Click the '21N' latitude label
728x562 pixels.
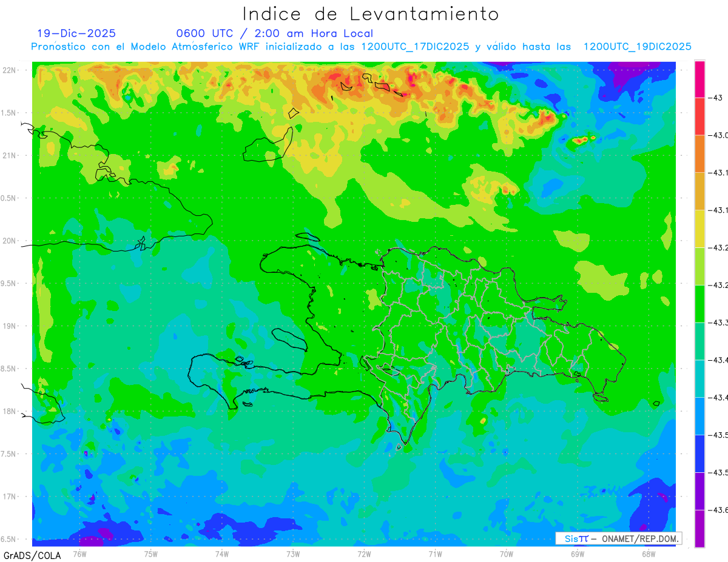pyautogui.click(x=10, y=155)
